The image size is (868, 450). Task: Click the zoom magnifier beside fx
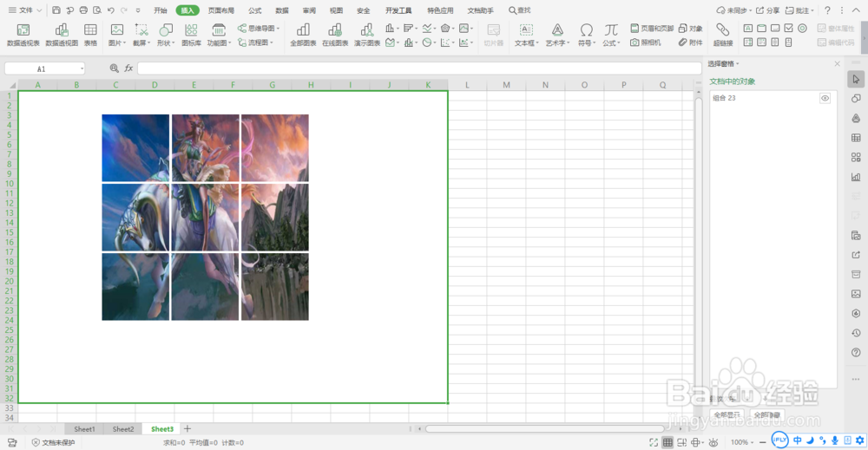[114, 68]
